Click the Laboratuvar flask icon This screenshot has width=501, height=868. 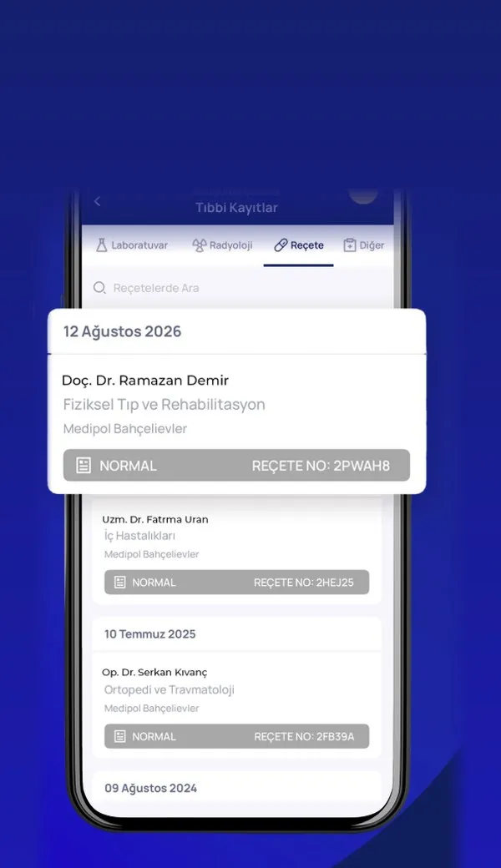101,245
